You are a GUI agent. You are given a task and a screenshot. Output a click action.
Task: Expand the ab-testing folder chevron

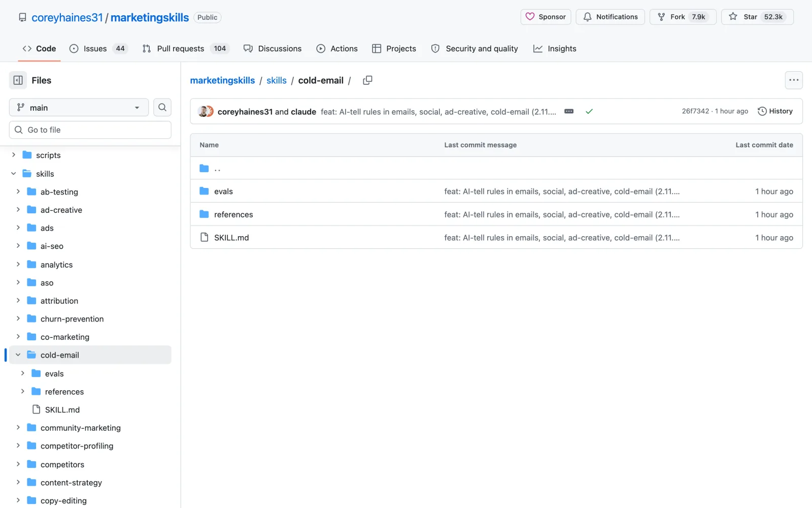(18, 192)
